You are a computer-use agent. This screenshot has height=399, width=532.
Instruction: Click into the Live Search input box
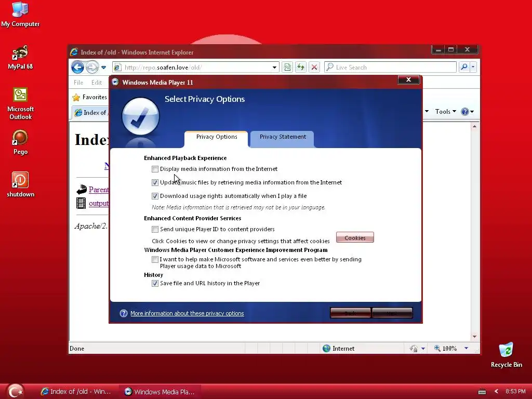pos(390,67)
